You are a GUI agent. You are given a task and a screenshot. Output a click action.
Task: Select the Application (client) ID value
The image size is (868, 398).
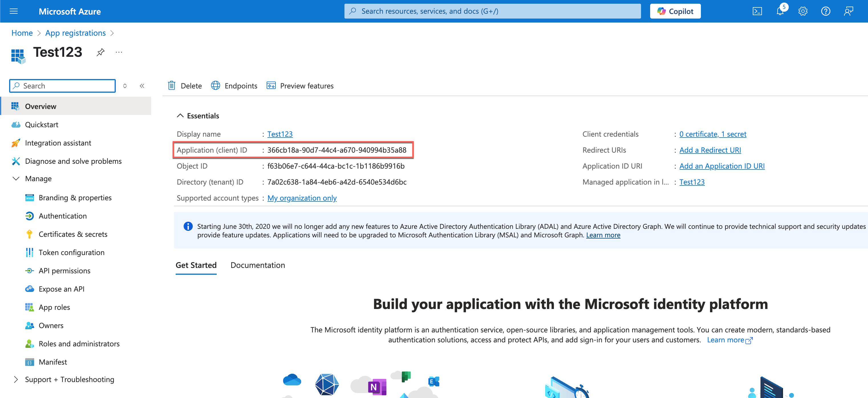[336, 150]
